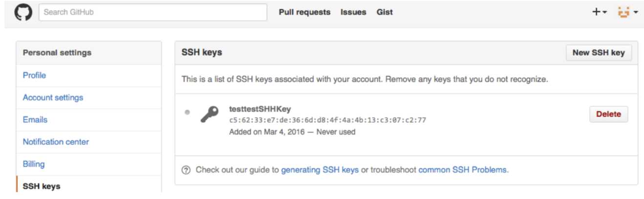Focus the Search GitHub field

153,12
